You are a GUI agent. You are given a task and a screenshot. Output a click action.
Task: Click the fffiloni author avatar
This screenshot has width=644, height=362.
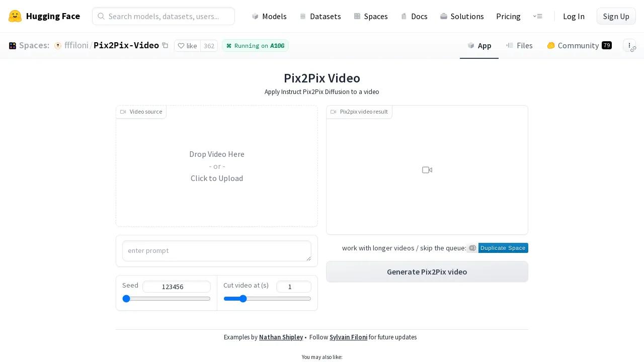[58, 46]
